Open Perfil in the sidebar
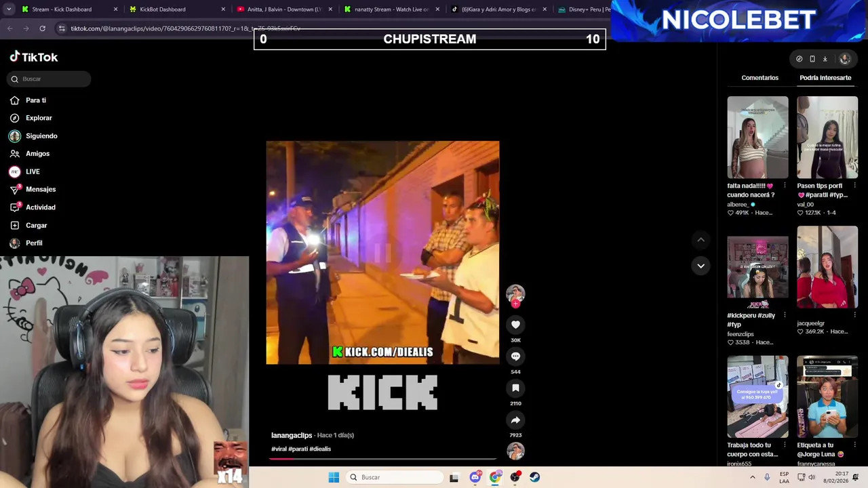868x488 pixels. point(26,243)
